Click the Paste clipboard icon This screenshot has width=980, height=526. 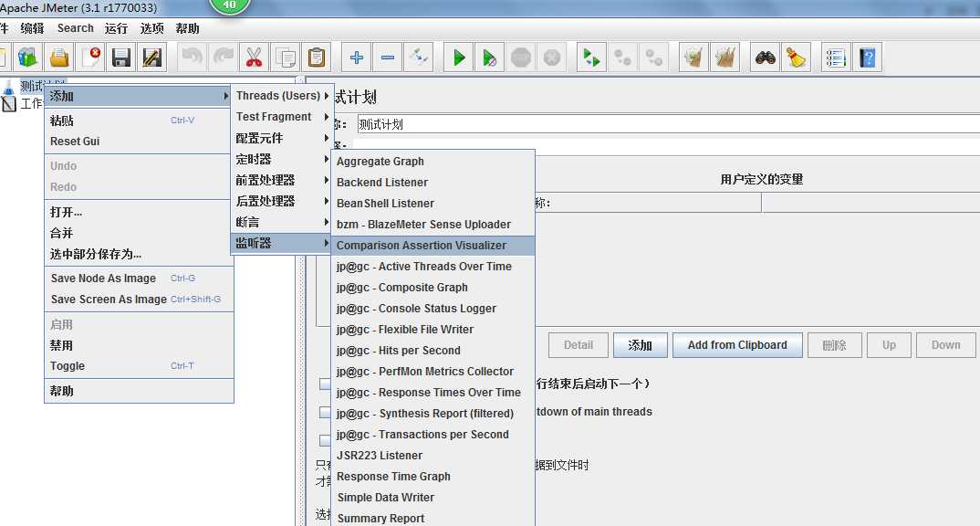tap(317, 58)
